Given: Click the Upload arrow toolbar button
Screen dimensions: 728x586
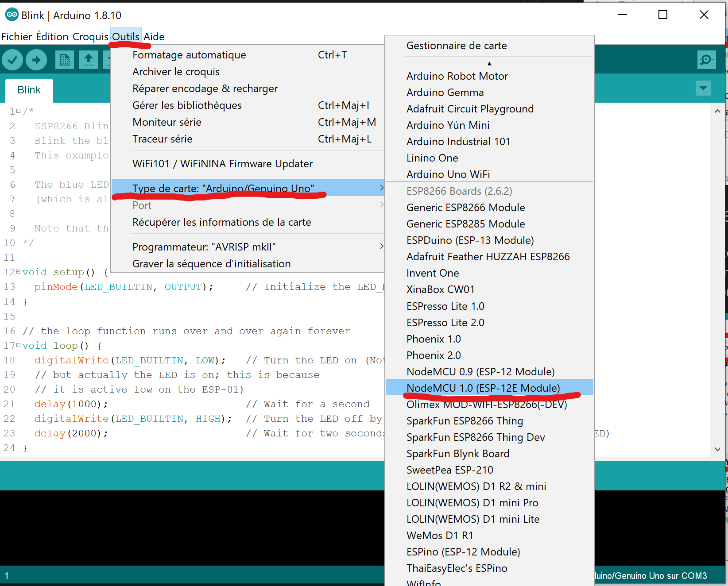Looking at the screenshot, I should click(x=36, y=60).
